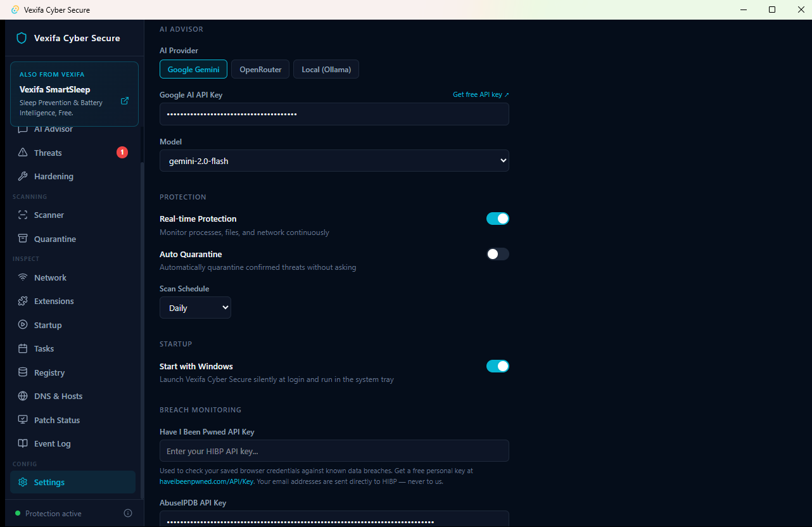Open the Threats page from sidebar
Viewport: 812px width, 527px height.
pos(73,153)
